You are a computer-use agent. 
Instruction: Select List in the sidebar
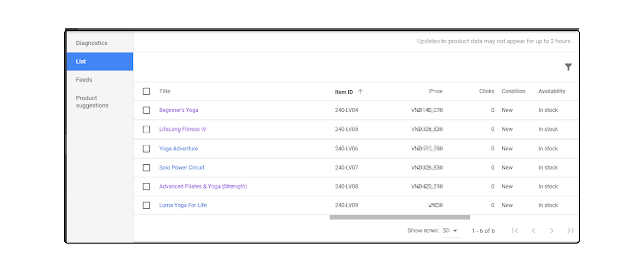[100, 62]
